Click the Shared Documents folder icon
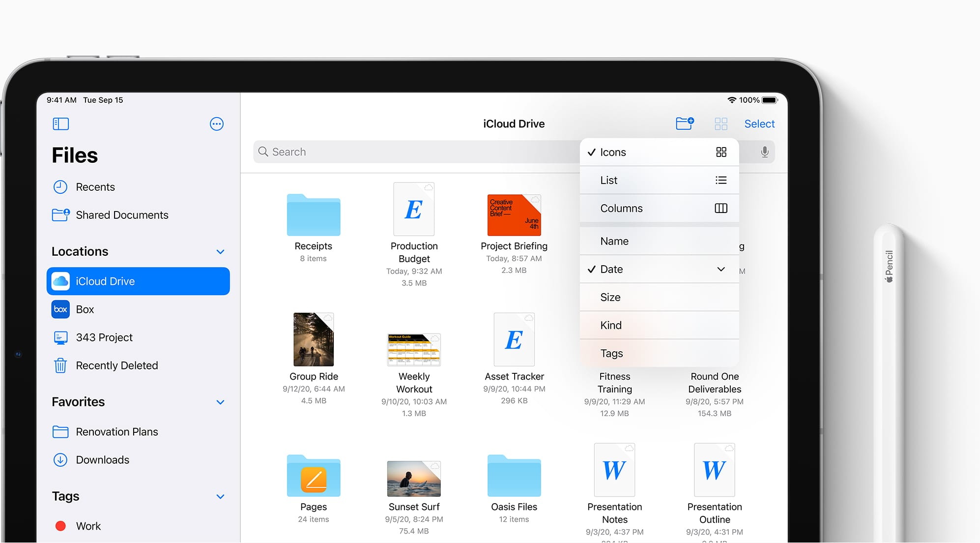Viewport: 980px width, 543px height. click(61, 215)
